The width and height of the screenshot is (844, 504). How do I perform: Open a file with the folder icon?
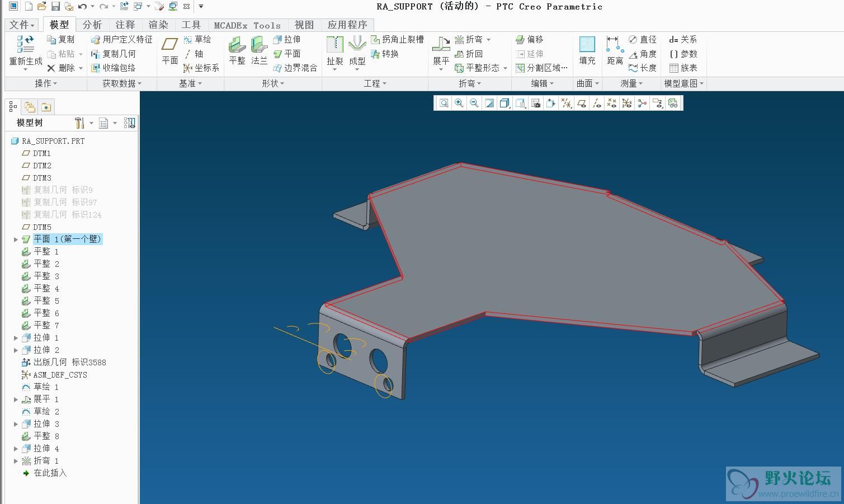(42, 7)
